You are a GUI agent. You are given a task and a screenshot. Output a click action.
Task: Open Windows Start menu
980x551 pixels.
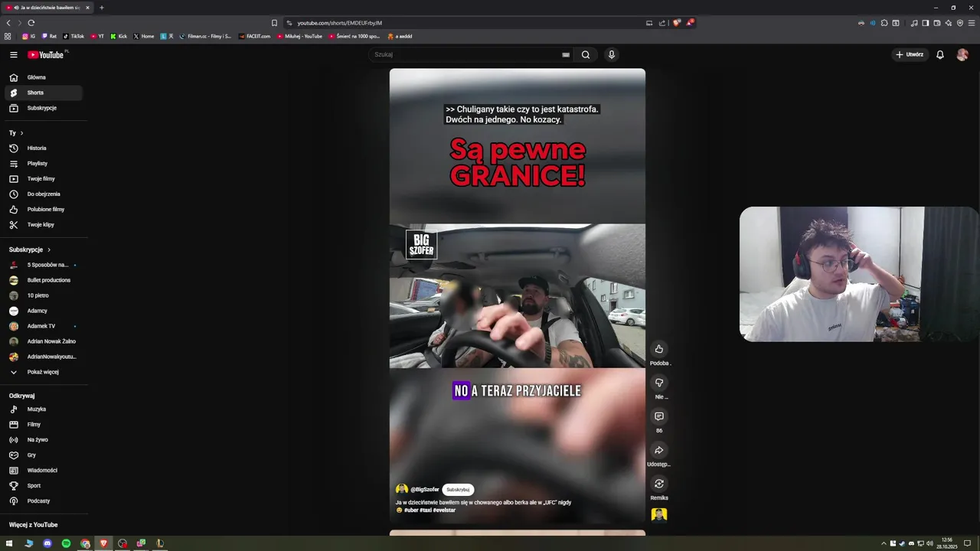(x=9, y=543)
